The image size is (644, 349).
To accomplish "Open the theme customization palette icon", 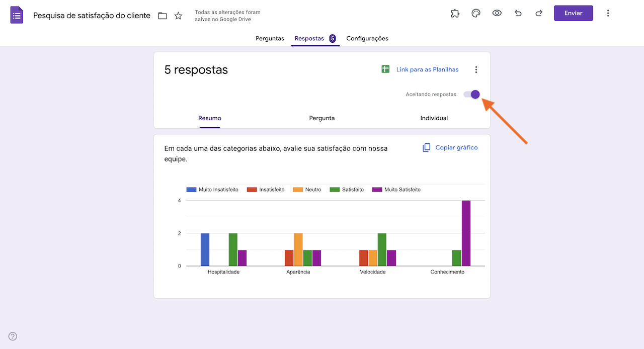I will pyautogui.click(x=475, y=13).
